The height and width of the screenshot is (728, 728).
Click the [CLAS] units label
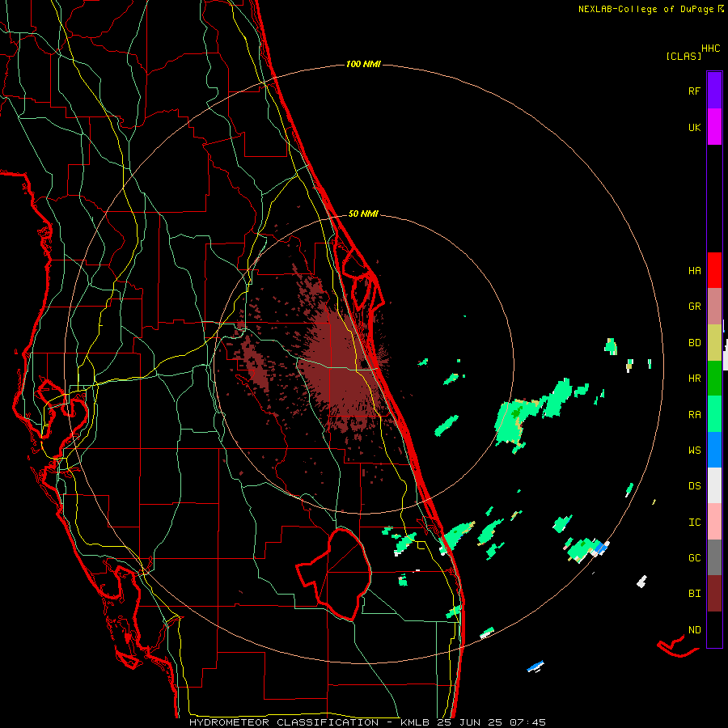684,57
